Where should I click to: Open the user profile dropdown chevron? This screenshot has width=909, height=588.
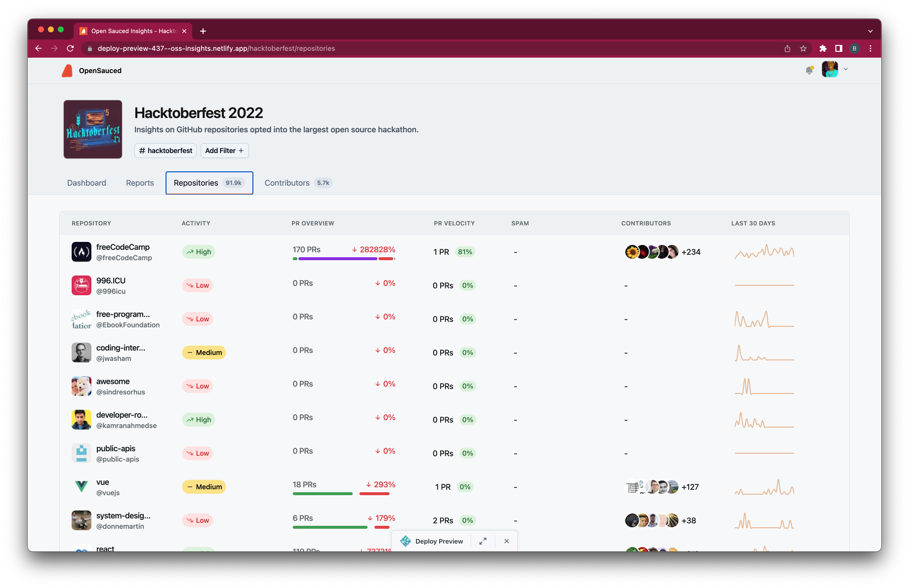click(x=846, y=69)
